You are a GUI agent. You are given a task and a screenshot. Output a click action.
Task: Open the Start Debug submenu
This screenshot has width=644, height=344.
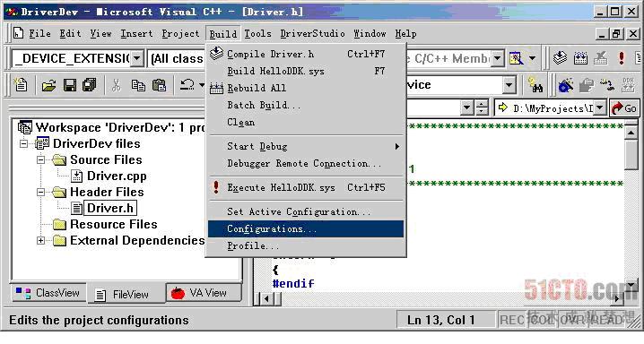(306, 146)
